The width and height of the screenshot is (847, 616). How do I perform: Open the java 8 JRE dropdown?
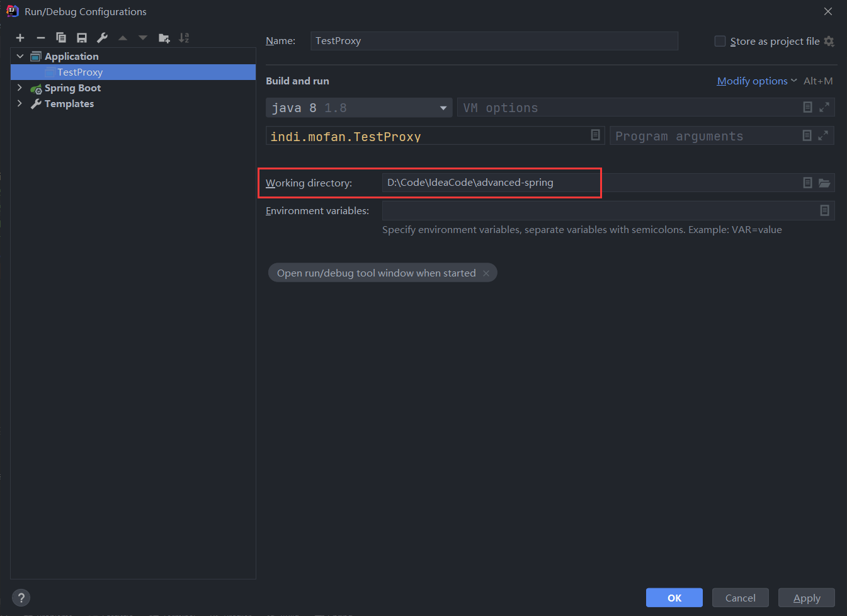359,108
